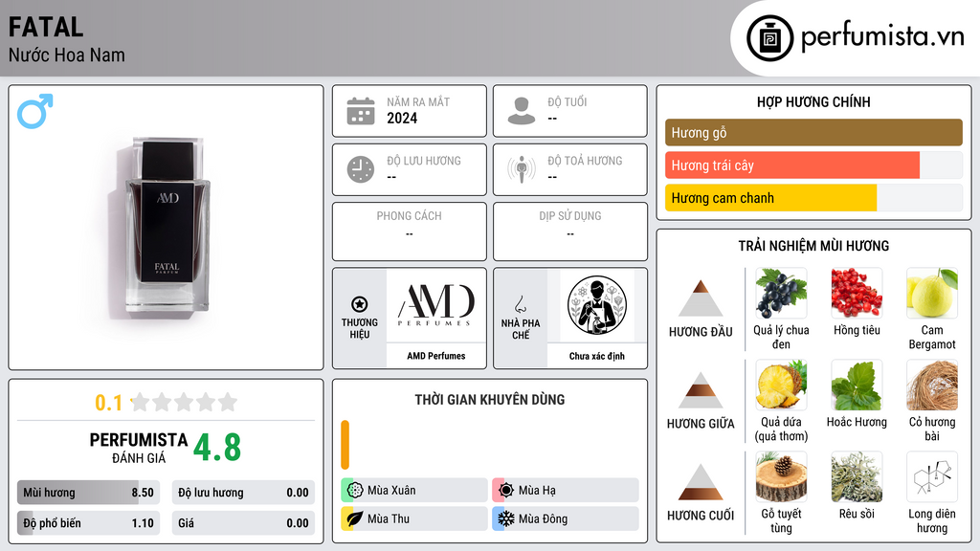Click the Quả lý chua đen note image
The width and height of the screenshot is (980, 551).
click(x=781, y=294)
